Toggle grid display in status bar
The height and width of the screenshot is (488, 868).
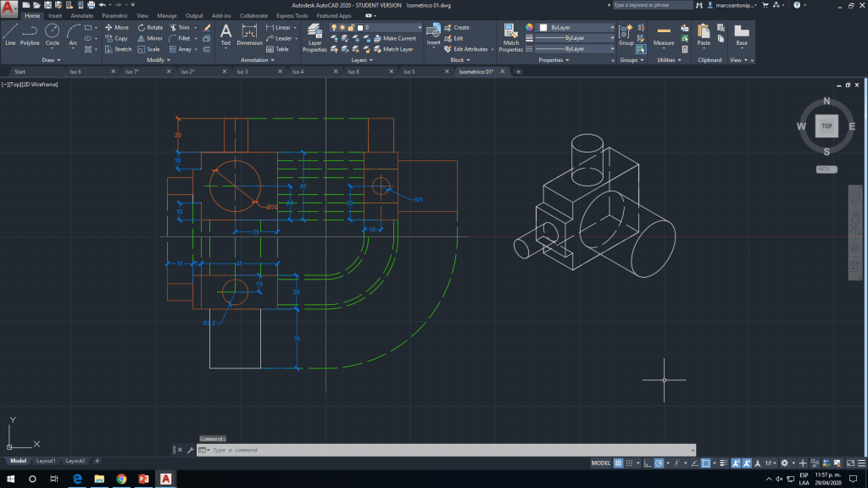click(x=618, y=463)
